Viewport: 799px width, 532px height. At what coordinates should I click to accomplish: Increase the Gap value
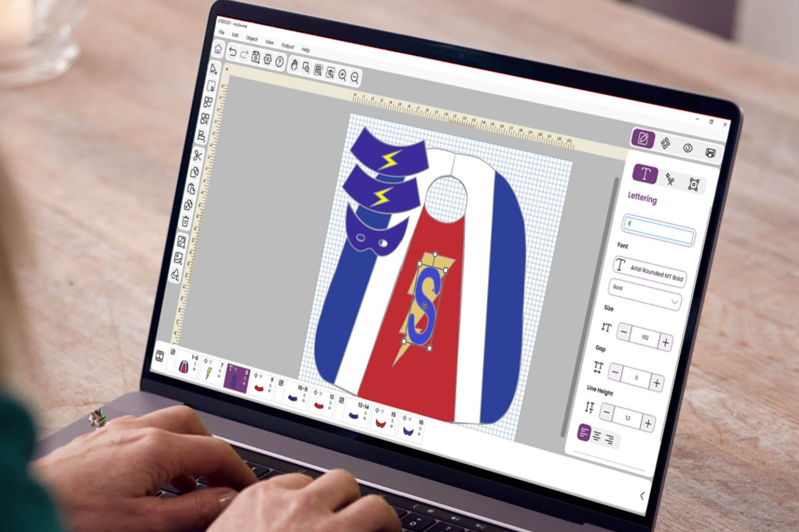657,382
